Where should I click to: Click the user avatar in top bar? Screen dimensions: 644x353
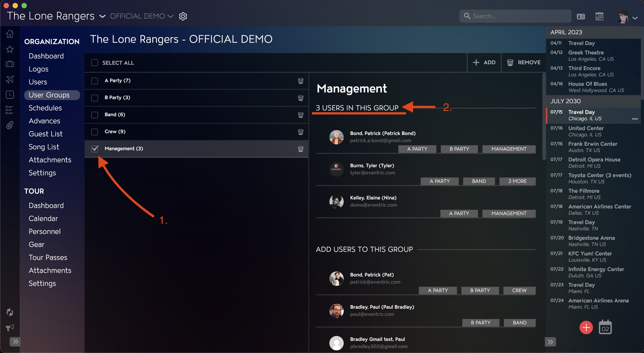(623, 17)
